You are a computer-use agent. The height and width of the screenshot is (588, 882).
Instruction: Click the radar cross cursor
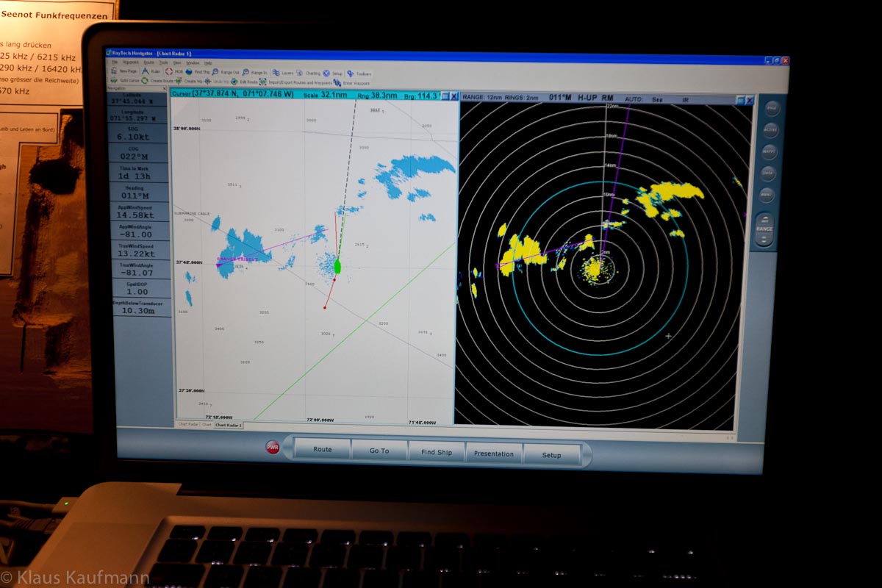[668, 336]
